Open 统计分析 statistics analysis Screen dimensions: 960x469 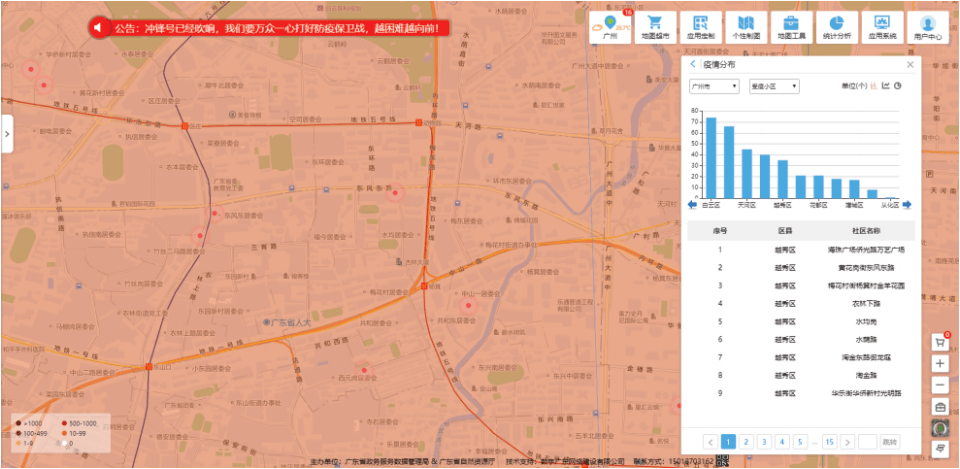tap(836, 27)
